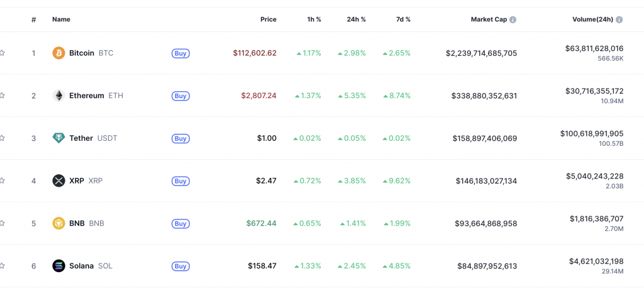Click BNB's 24h volume $1,816,386,707

coord(597,219)
